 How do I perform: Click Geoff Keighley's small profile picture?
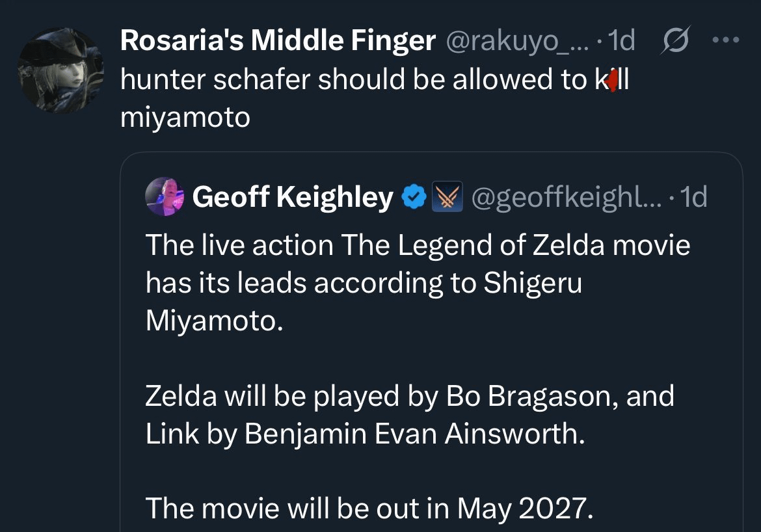(x=163, y=196)
